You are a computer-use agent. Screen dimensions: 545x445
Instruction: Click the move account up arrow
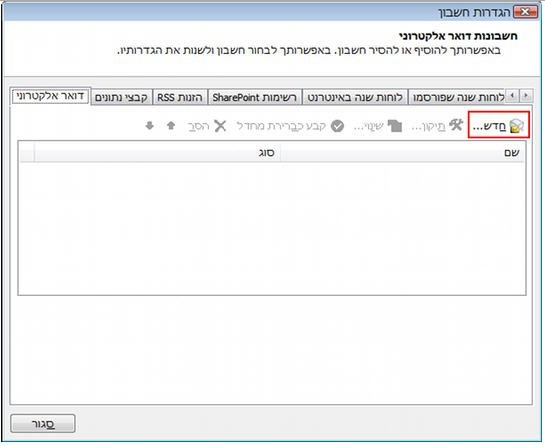pyautogui.click(x=171, y=125)
